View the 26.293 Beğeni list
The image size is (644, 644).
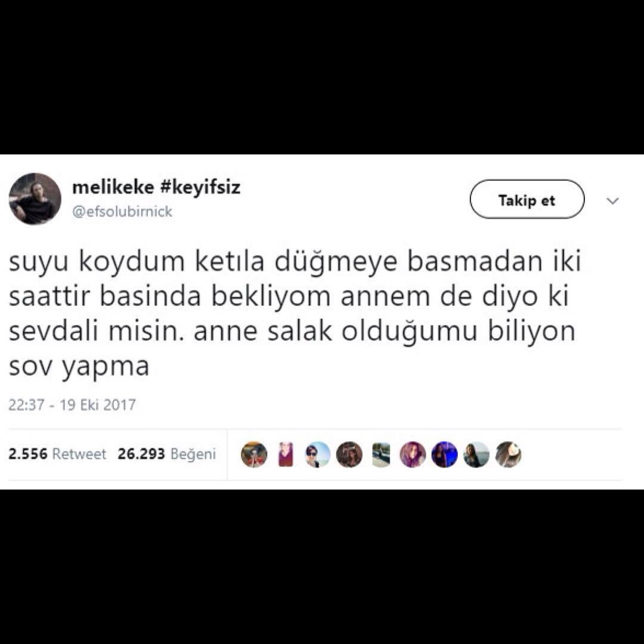(x=167, y=454)
